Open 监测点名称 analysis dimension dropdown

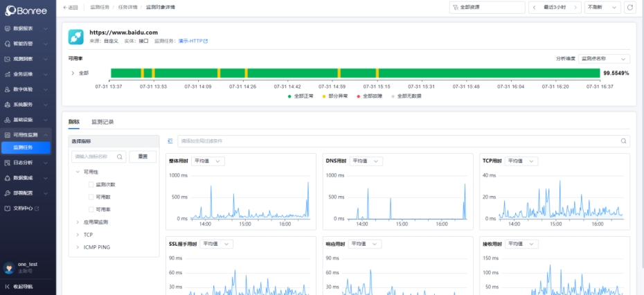(x=604, y=59)
